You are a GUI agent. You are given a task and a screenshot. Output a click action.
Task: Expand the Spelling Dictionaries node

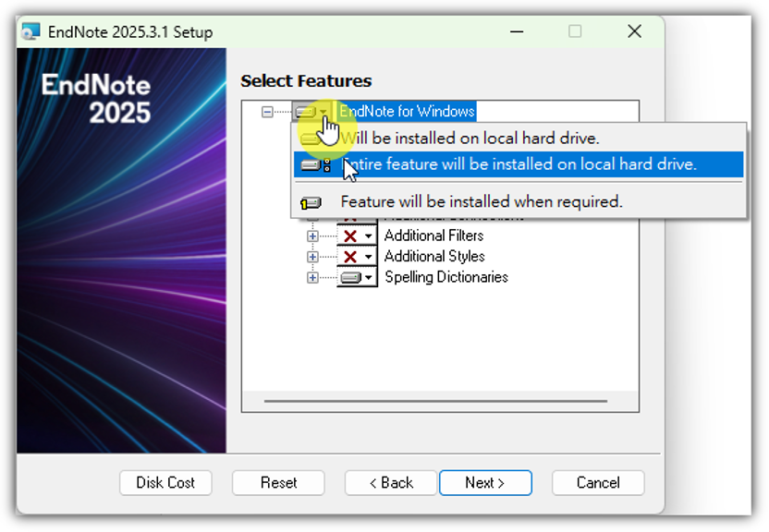[x=312, y=278]
